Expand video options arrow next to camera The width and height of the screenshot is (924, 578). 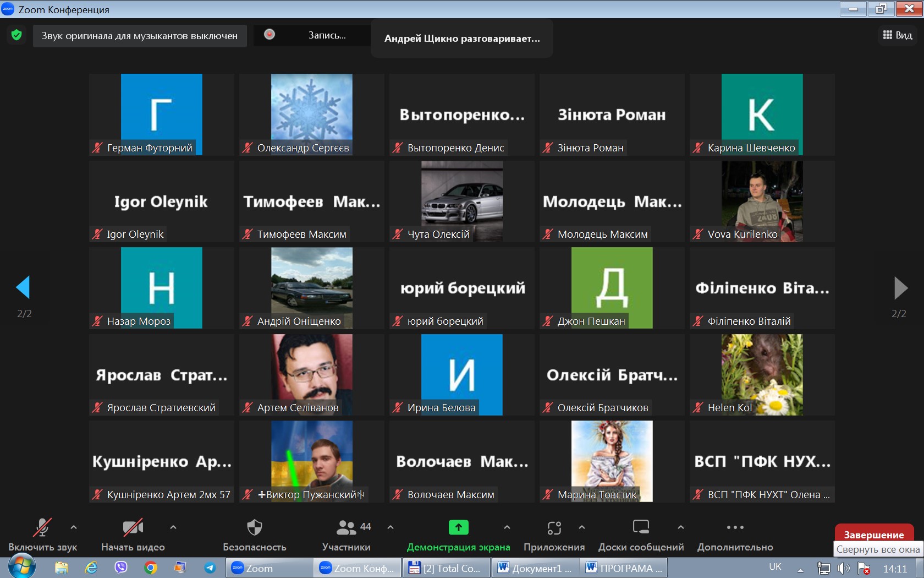[x=173, y=527]
